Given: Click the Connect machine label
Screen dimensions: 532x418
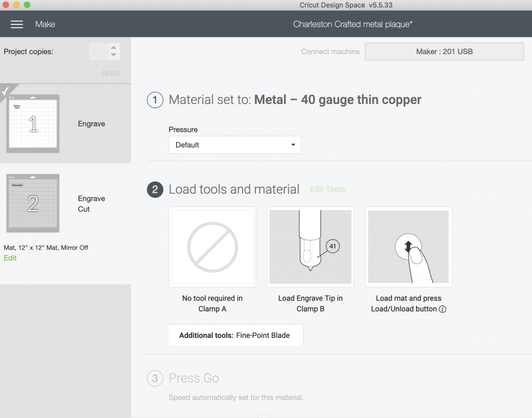Looking at the screenshot, I should coord(330,51).
